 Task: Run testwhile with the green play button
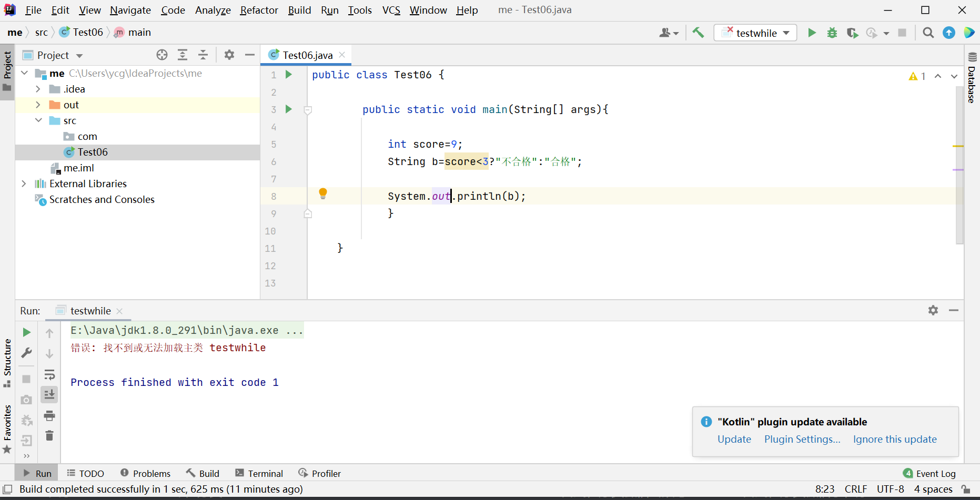click(812, 33)
